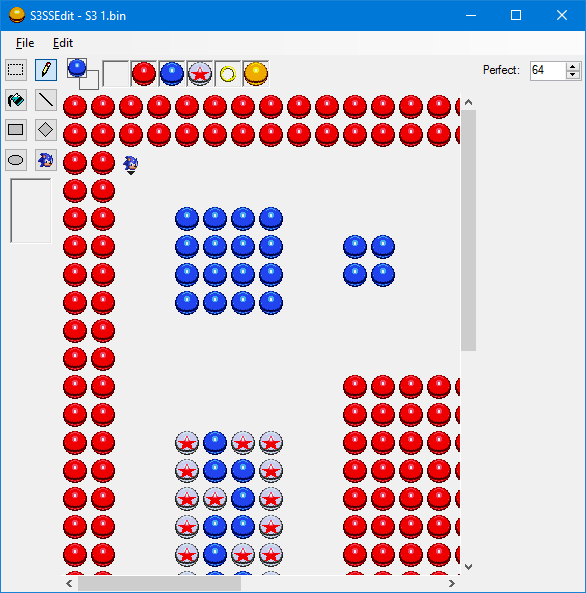The image size is (586, 593).
Task: Click top-left sphere of small 2x2 blue block
Action: click(x=355, y=247)
